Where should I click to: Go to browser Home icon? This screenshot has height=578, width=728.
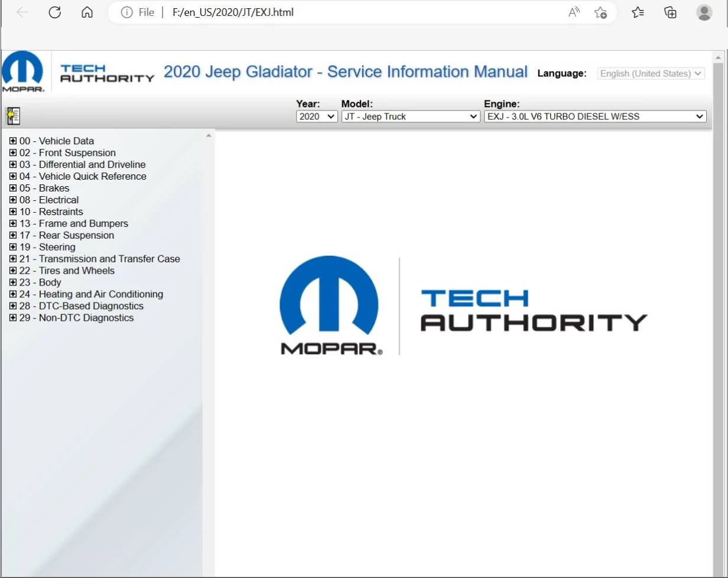pyautogui.click(x=87, y=12)
